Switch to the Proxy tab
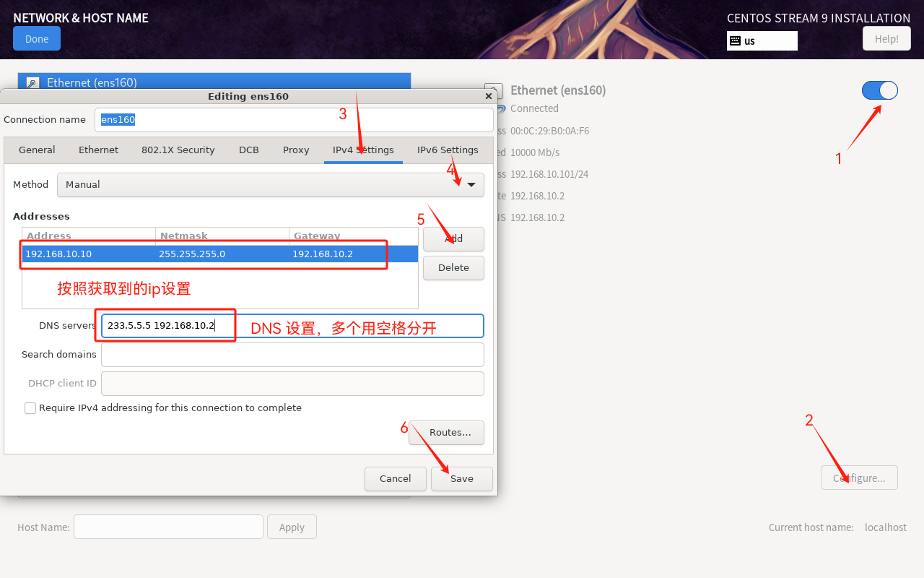The image size is (924, 578). coord(296,150)
